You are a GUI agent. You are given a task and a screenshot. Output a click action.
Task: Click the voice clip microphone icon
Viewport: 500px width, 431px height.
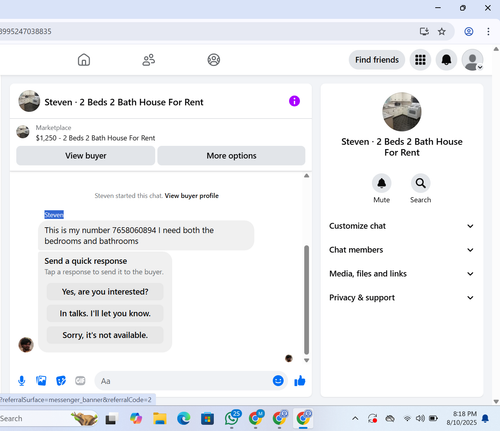[22, 381]
